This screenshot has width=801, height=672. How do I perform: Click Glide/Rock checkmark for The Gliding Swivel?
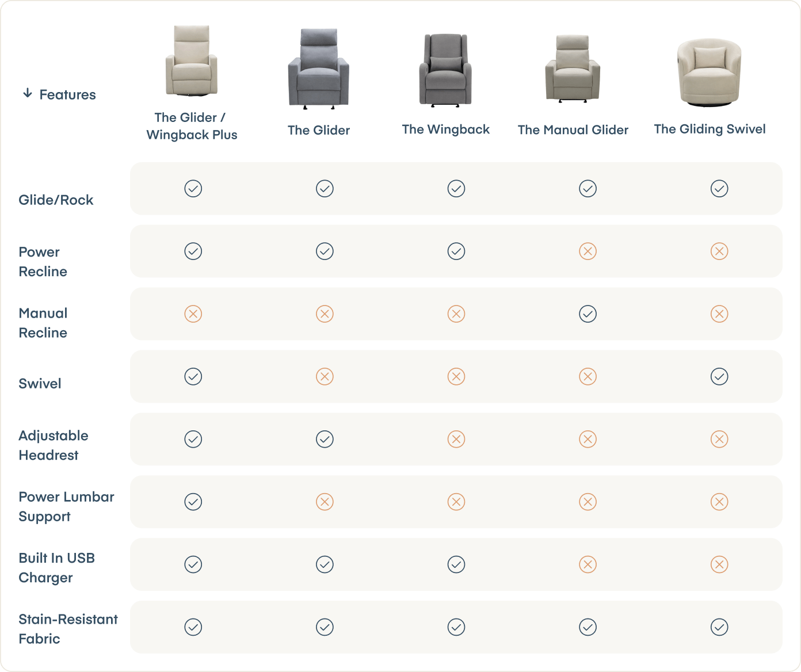pos(719,189)
